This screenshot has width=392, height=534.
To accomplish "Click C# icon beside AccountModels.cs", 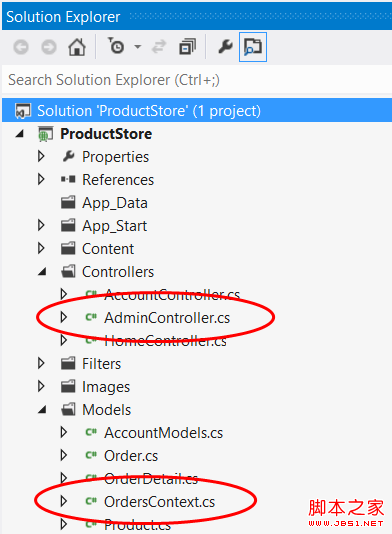I will (91, 433).
